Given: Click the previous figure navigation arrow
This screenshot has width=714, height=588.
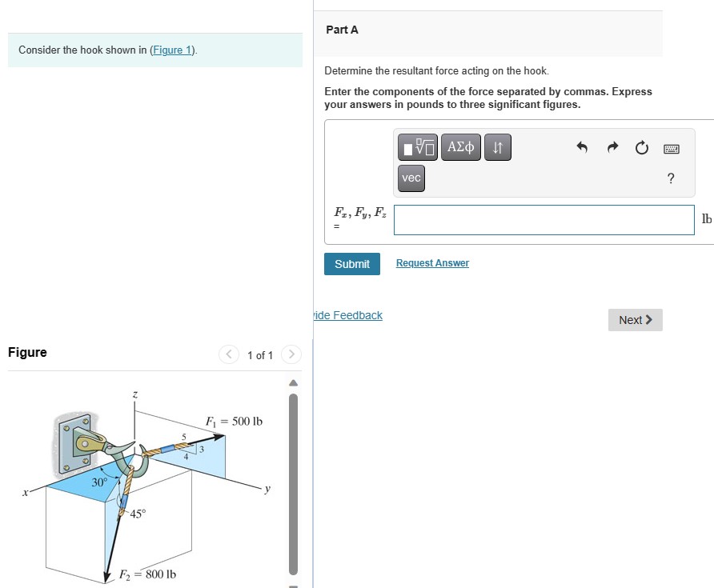Looking at the screenshot, I should click(228, 354).
